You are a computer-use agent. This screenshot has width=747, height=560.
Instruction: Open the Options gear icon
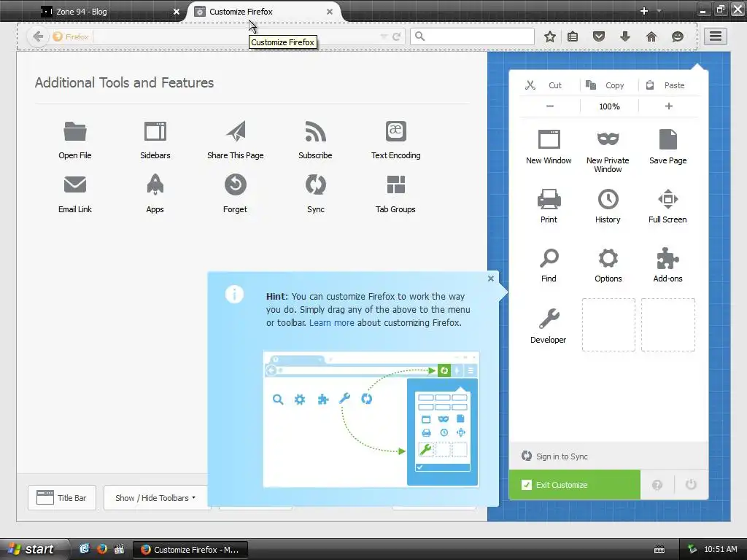pos(608,259)
